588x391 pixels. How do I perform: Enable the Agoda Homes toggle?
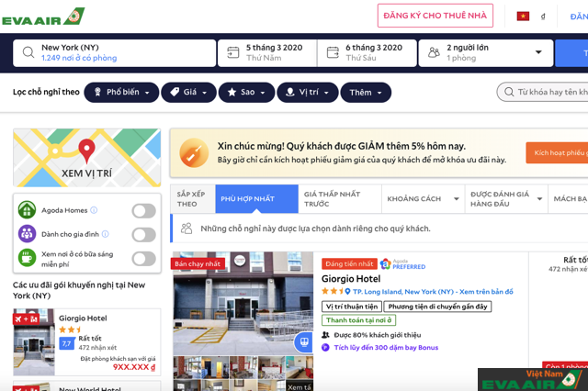(143, 211)
